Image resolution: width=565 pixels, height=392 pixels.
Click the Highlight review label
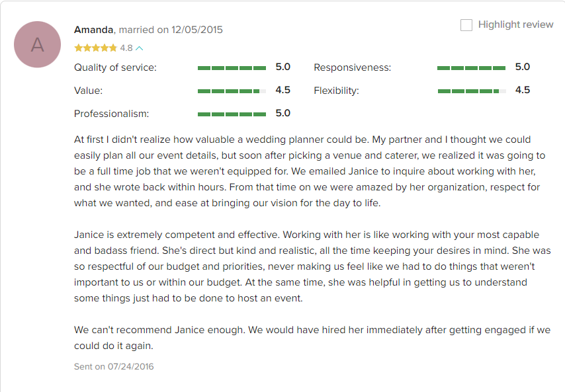click(x=515, y=24)
